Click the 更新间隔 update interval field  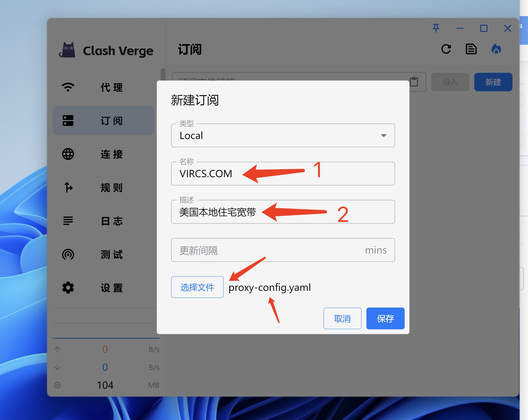coord(269,250)
